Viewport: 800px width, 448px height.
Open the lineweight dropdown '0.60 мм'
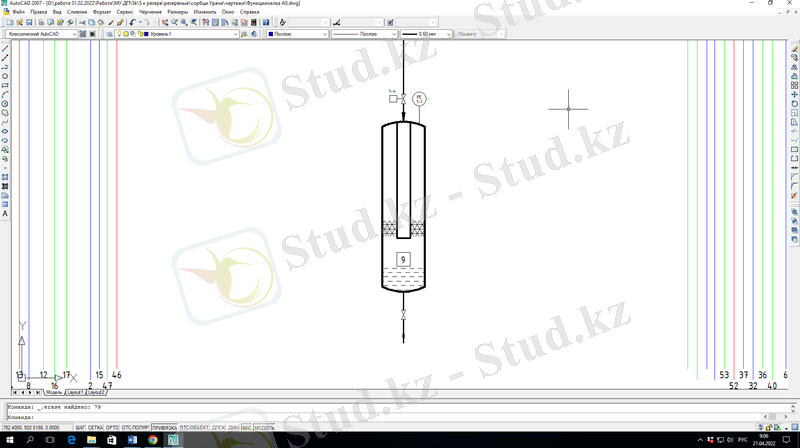[x=426, y=34]
